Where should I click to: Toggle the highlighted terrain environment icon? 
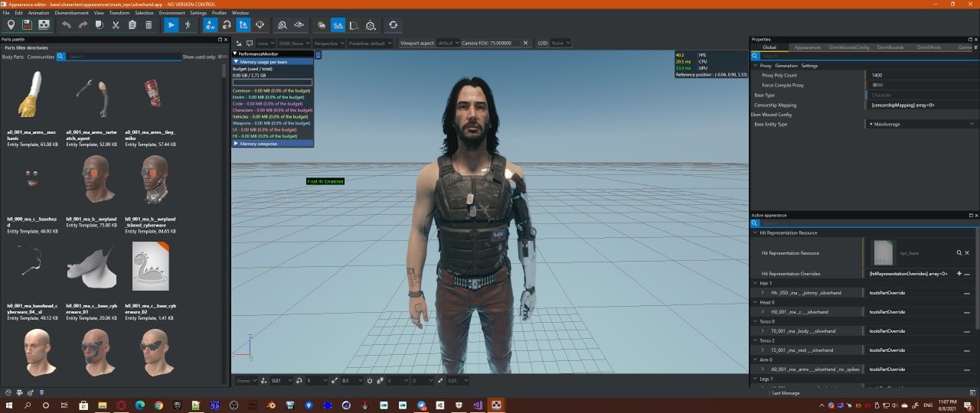pos(338,25)
